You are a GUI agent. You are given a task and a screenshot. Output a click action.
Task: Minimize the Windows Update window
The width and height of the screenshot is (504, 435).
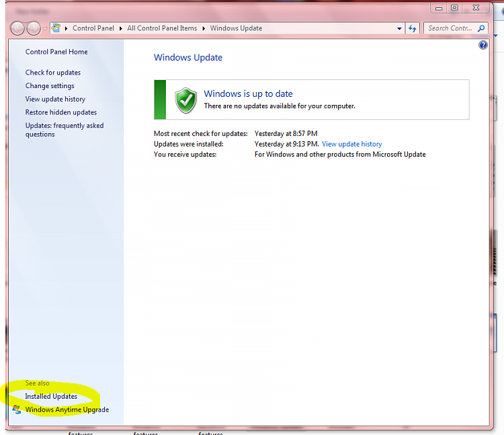[x=439, y=8]
